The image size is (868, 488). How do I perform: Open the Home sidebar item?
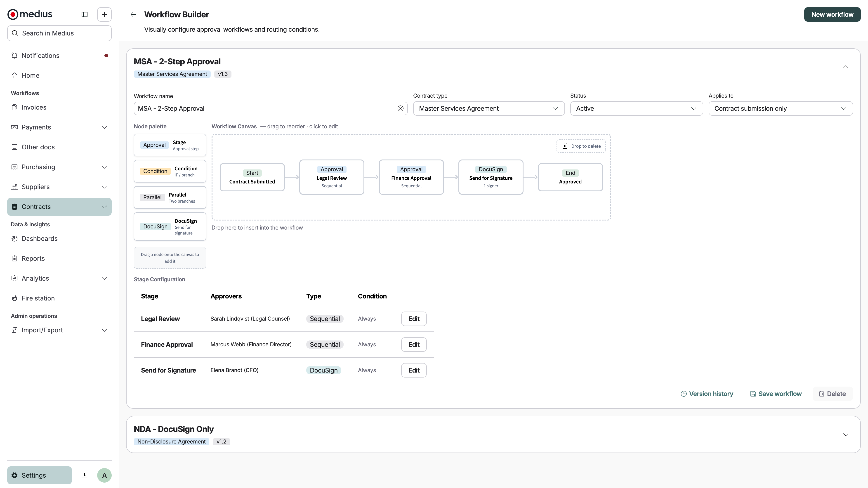pos(59,75)
